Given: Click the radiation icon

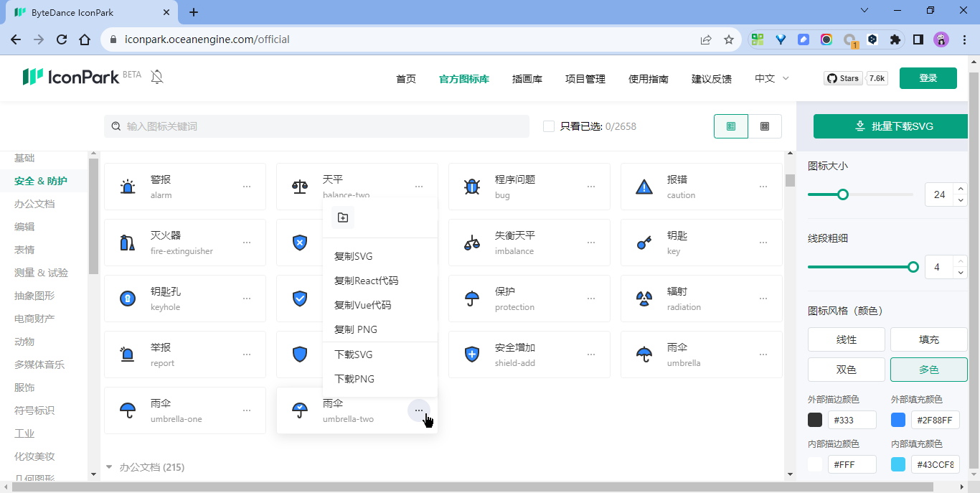Looking at the screenshot, I should click(644, 299).
